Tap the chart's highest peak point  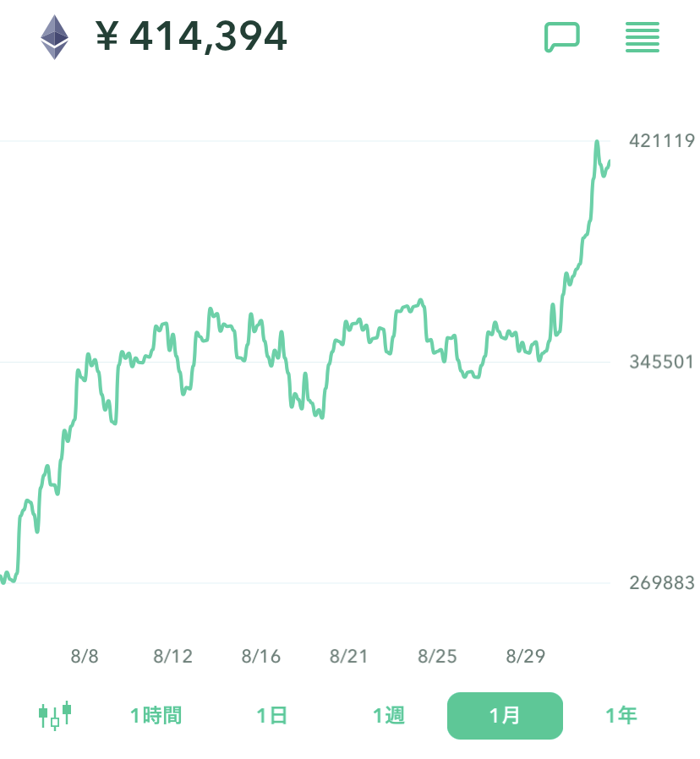tap(597, 142)
